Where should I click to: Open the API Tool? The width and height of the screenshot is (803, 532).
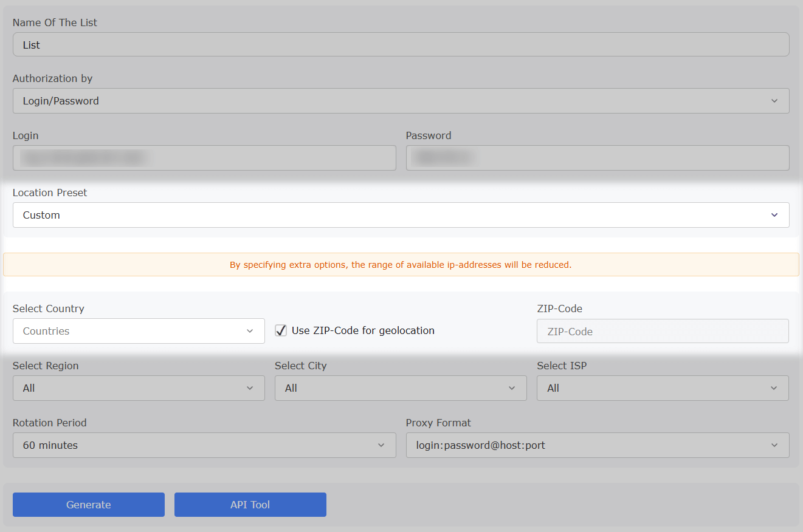coord(250,505)
